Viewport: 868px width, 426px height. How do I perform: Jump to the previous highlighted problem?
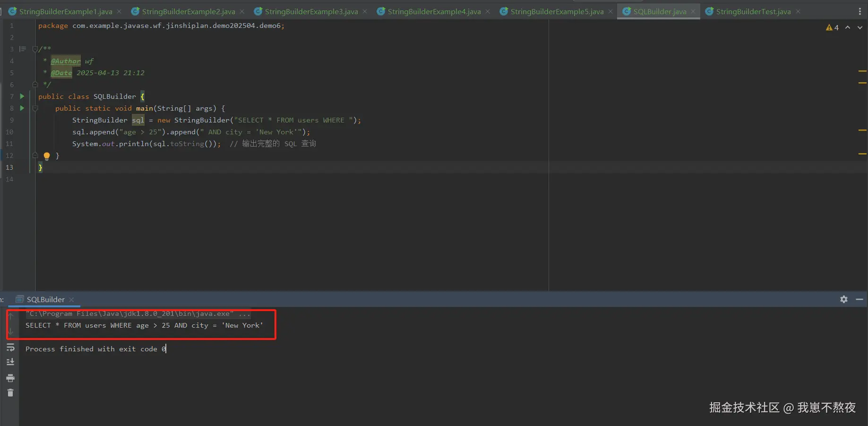click(x=848, y=27)
